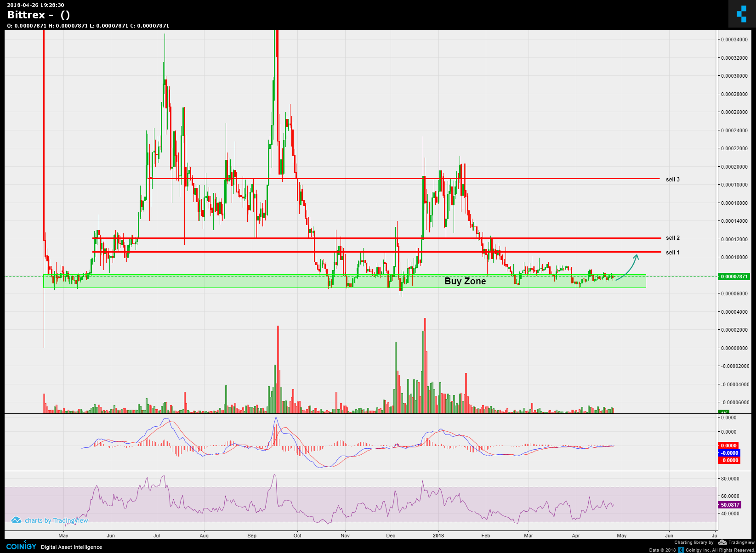Click the small Coinigy icon in the copyright line
The width and height of the screenshot is (756, 553).
(681, 550)
